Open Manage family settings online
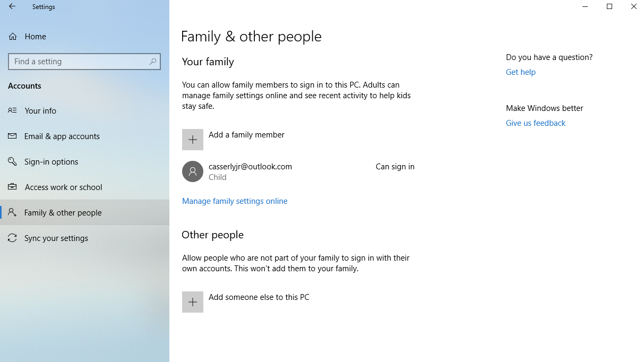Viewport: 644px width, 362px height. click(x=235, y=201)
